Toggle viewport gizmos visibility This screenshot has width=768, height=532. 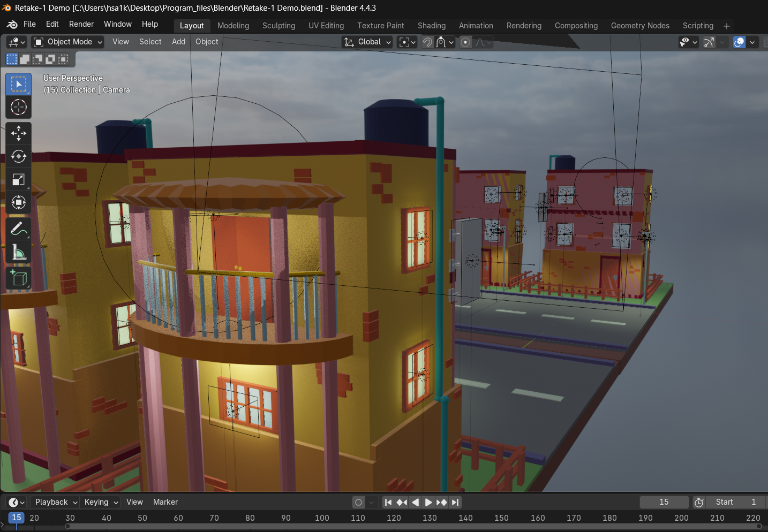coord(709,42)
